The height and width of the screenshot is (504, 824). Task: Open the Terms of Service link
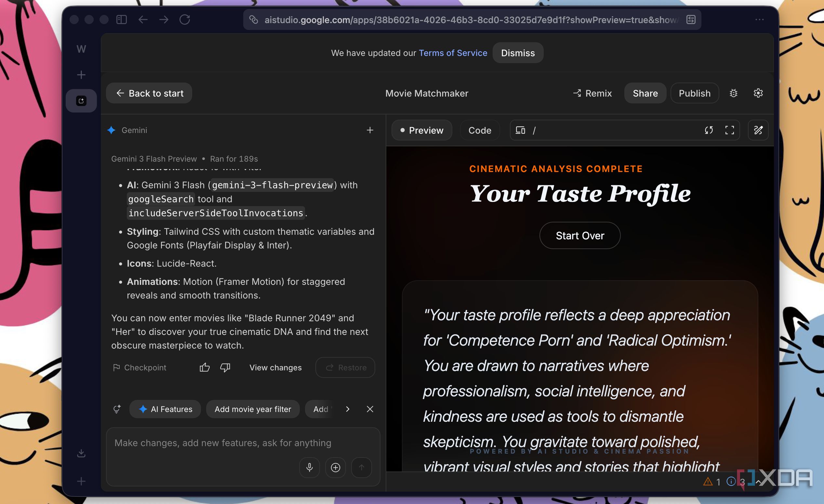click(x=453, y=53)
